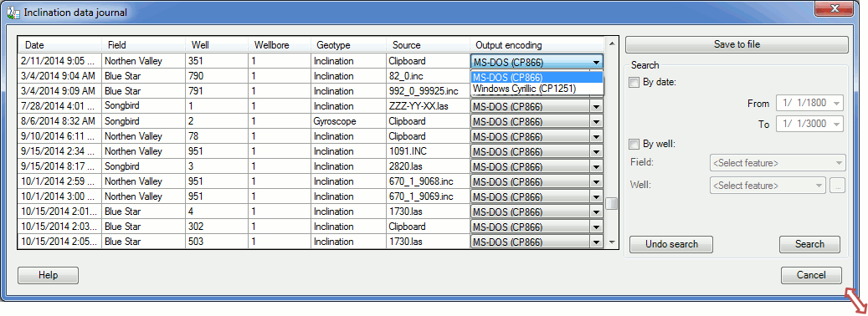Enable the By well search checkbox
The height and width of the screenshot is (316, 868).
[x=634, y=145]
